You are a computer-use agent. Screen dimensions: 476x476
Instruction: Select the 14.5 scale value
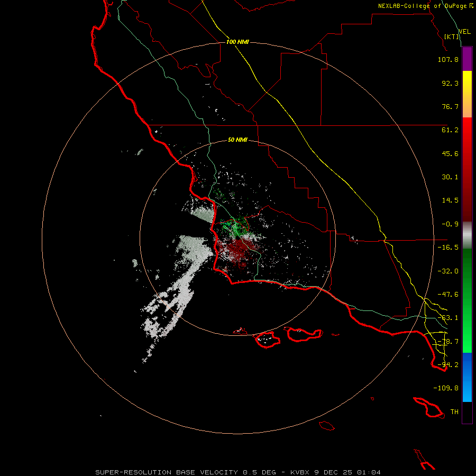pos(450,200)
